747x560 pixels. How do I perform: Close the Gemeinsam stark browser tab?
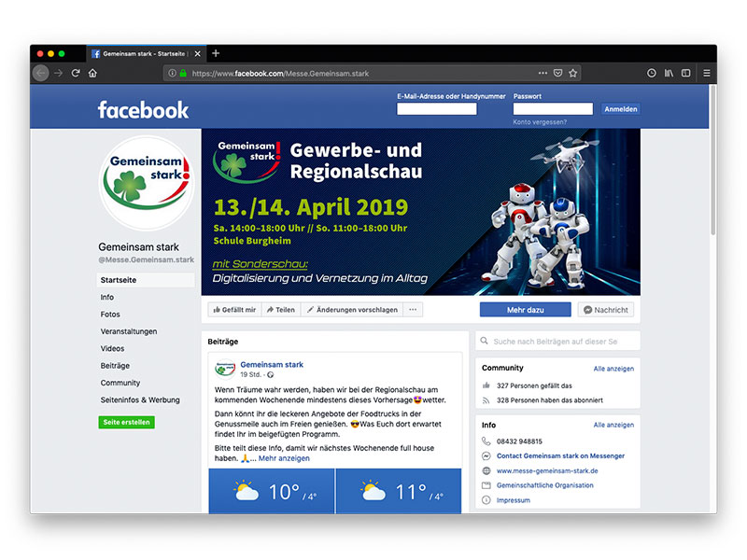click(x=198, y=54)
